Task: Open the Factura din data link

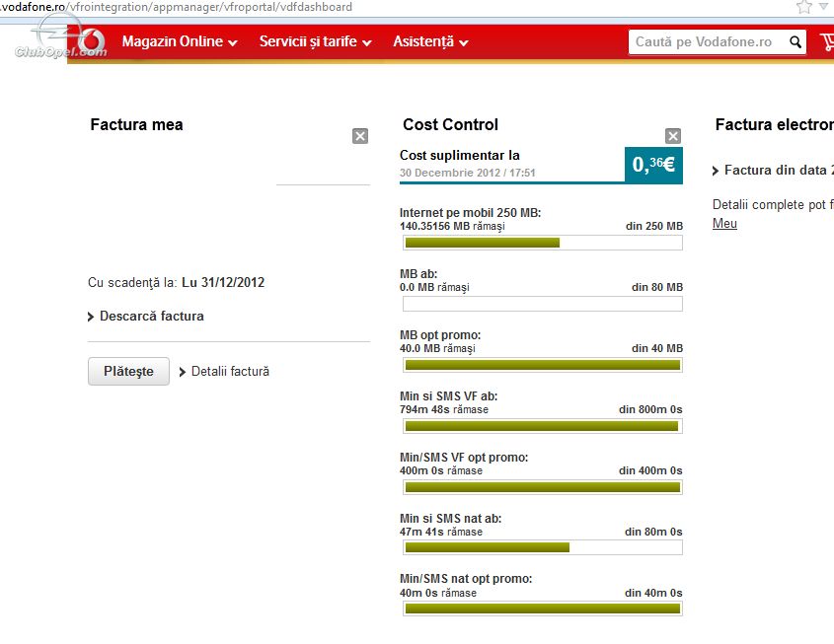Action: click(773, 170)
